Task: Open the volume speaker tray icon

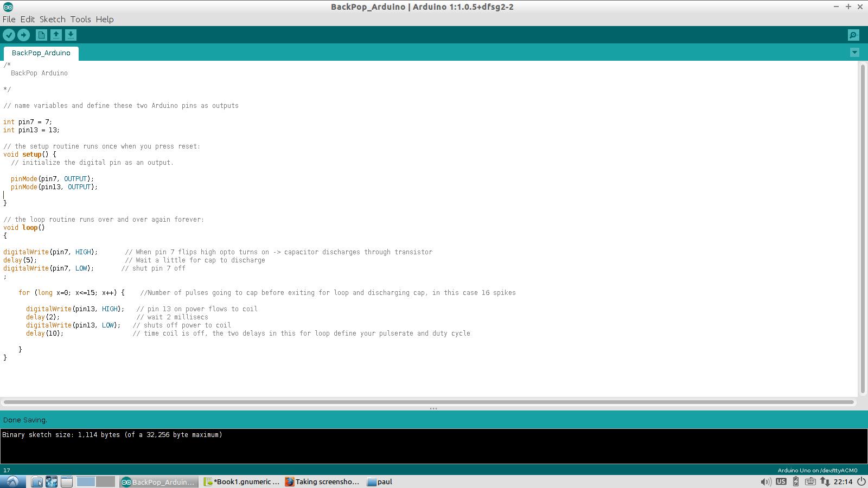Action: [765, 481]
